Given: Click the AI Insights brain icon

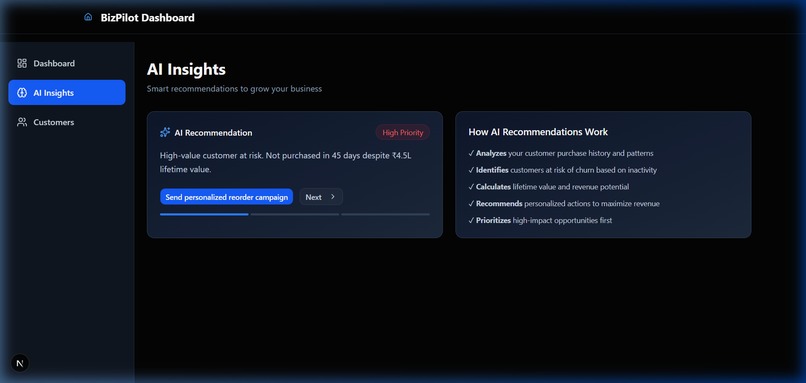Looking at the screenshot, I should (22, 93).
